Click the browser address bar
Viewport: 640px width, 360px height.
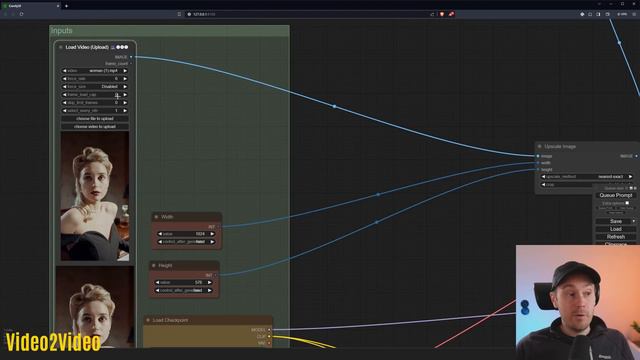[x=310, y=14]
